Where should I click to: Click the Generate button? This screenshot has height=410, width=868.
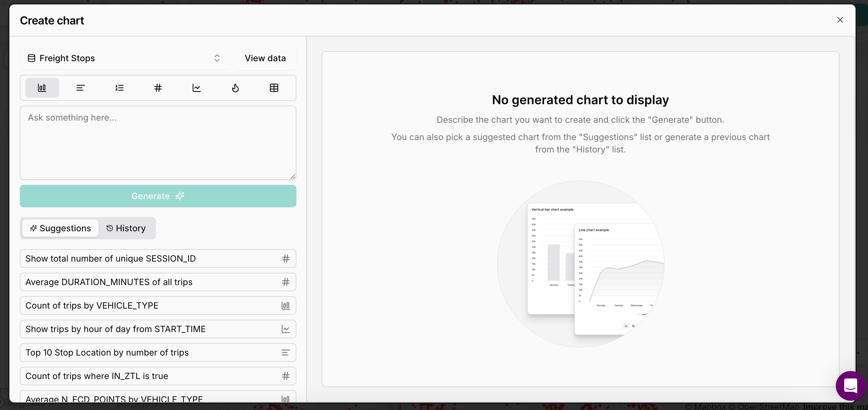coord(158,196)
